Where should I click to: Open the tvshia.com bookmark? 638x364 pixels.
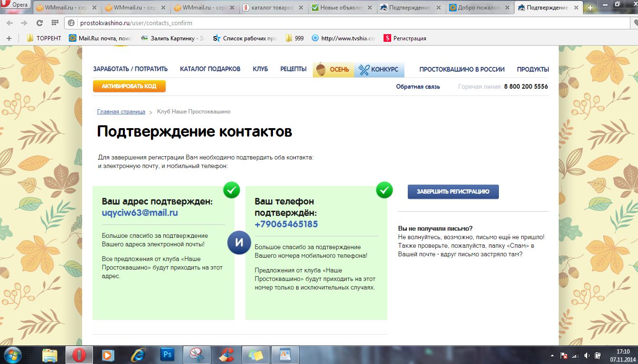[344, 38]
